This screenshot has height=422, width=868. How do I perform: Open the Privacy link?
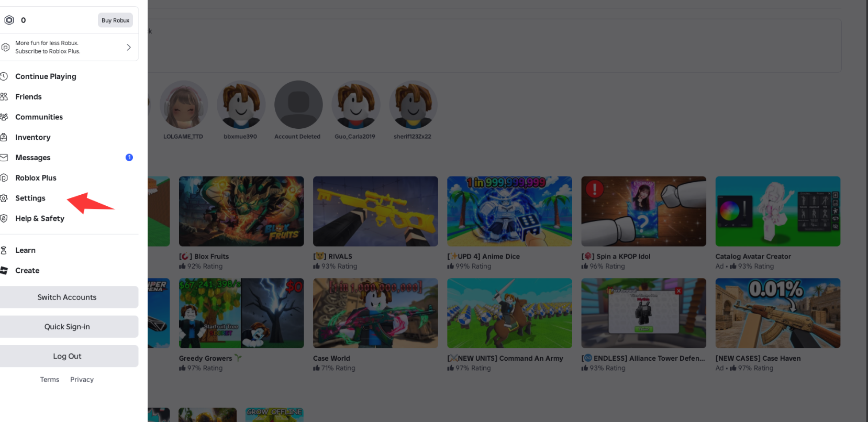pos(82,380)
